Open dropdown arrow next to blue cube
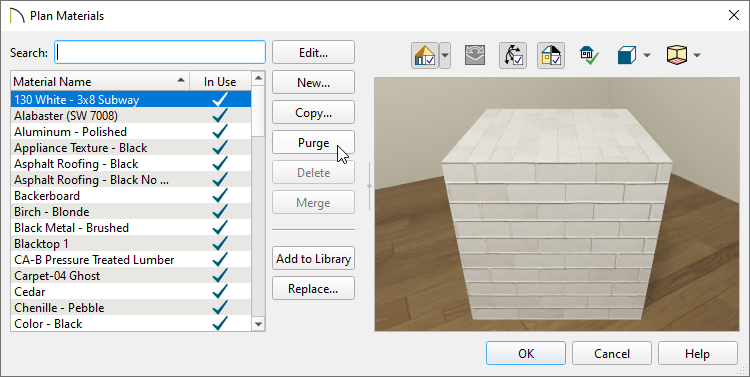Viewport: 750px width, 377px height. click(x=647, y=55)
